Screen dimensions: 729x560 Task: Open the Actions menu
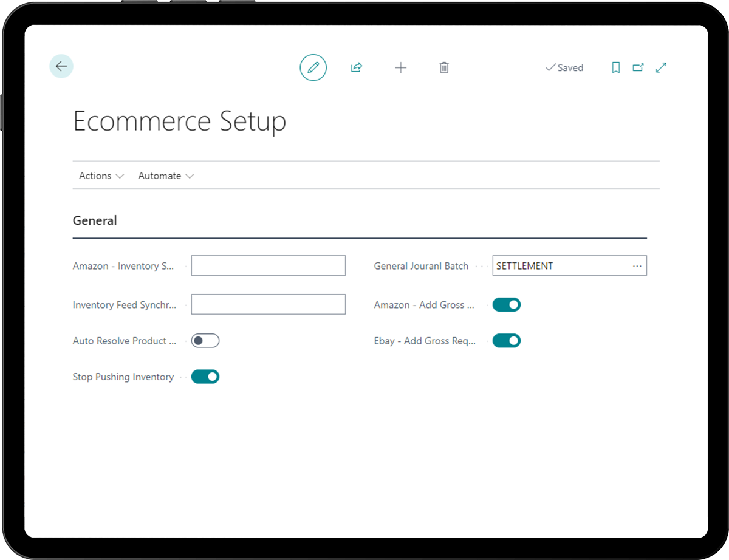coord(95,176)
